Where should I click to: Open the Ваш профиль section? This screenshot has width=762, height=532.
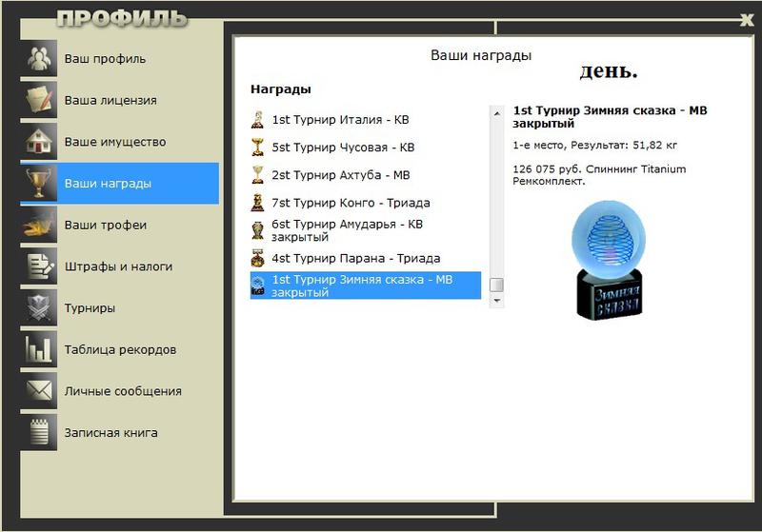(120, 58)
